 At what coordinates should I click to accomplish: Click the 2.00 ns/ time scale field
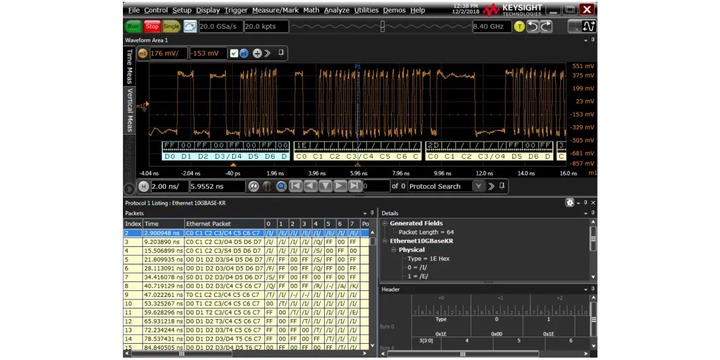click(x=169, y=186)
